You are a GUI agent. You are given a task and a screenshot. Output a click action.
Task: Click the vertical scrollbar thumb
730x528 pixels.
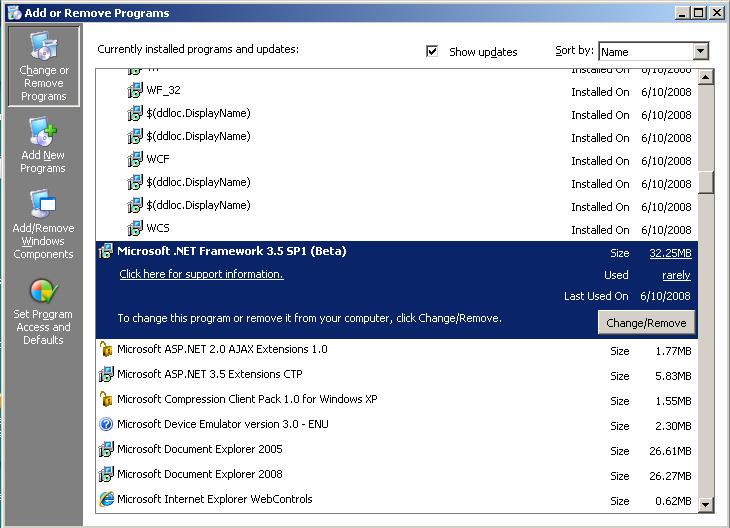[x=706, y=182]
